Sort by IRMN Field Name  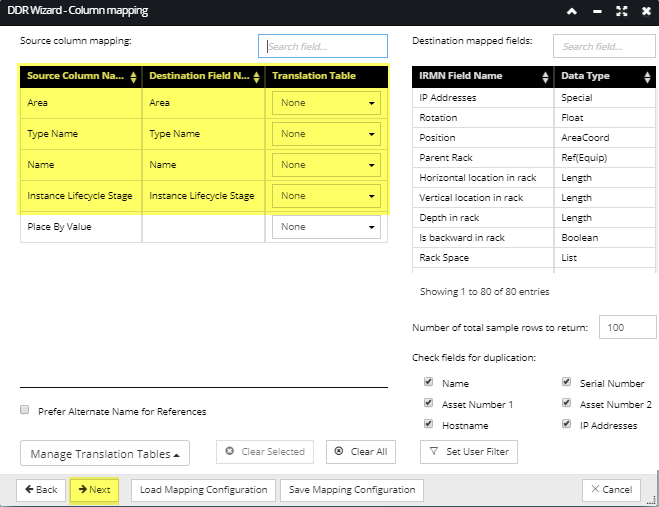pyautogui.click(x=545, y=77)
